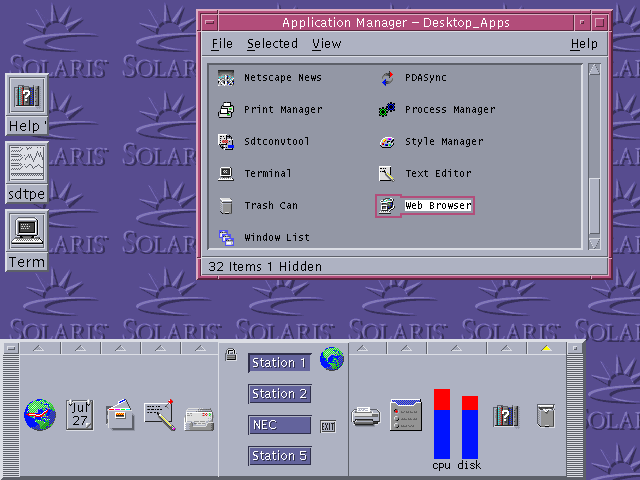Click the cpu usage meter bar
This screenshot has width=640, height=480.
(442, 424)
